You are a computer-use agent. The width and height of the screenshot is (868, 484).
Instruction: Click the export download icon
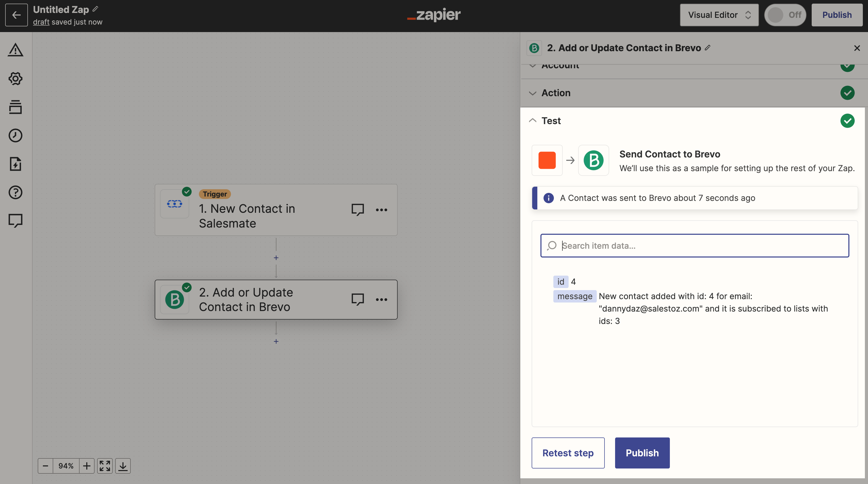click(123, 466)
